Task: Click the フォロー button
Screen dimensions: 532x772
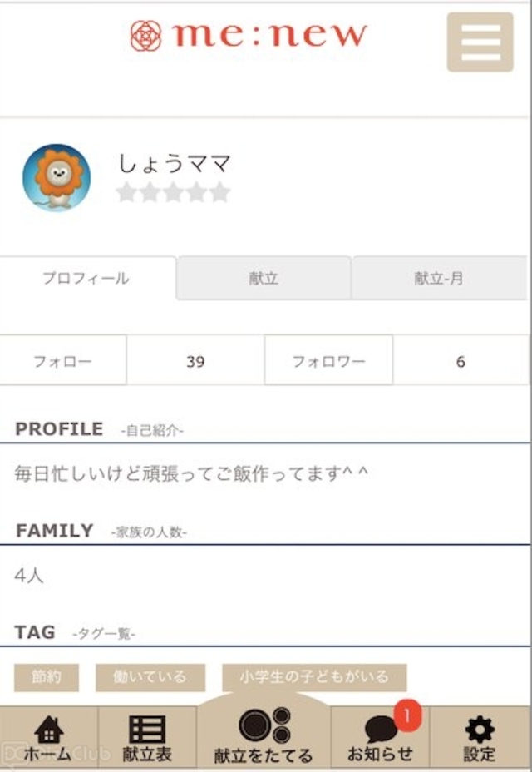Action: coord(63,361)
